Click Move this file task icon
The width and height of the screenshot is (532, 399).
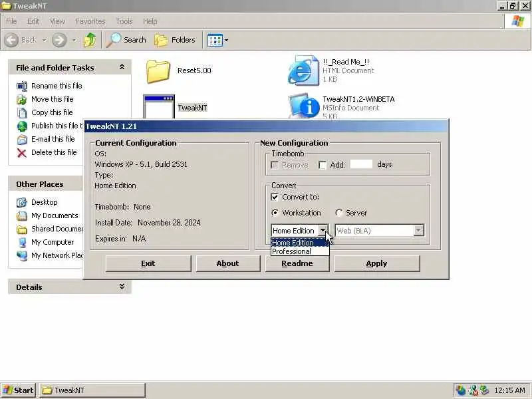click(22, 99)
